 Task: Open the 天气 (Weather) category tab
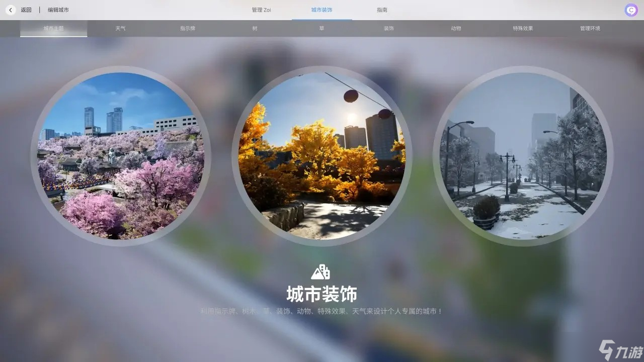click(120, 28)
